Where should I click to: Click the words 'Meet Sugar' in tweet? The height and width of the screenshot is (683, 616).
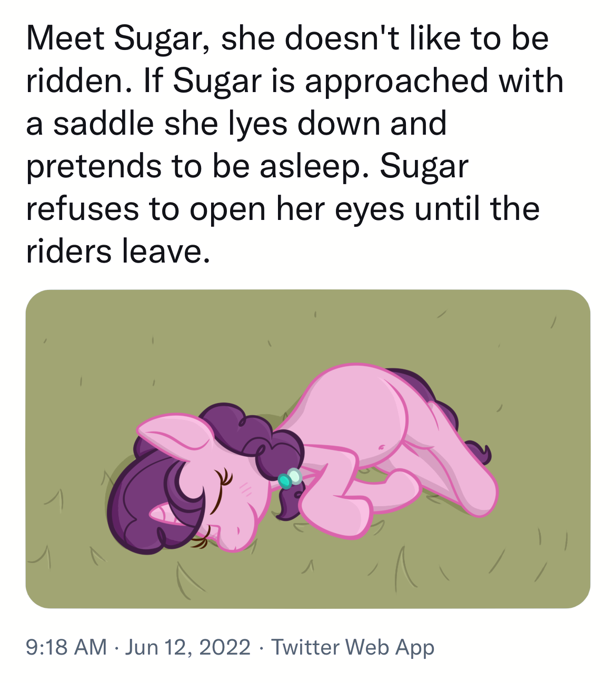(x=114, y=38)
